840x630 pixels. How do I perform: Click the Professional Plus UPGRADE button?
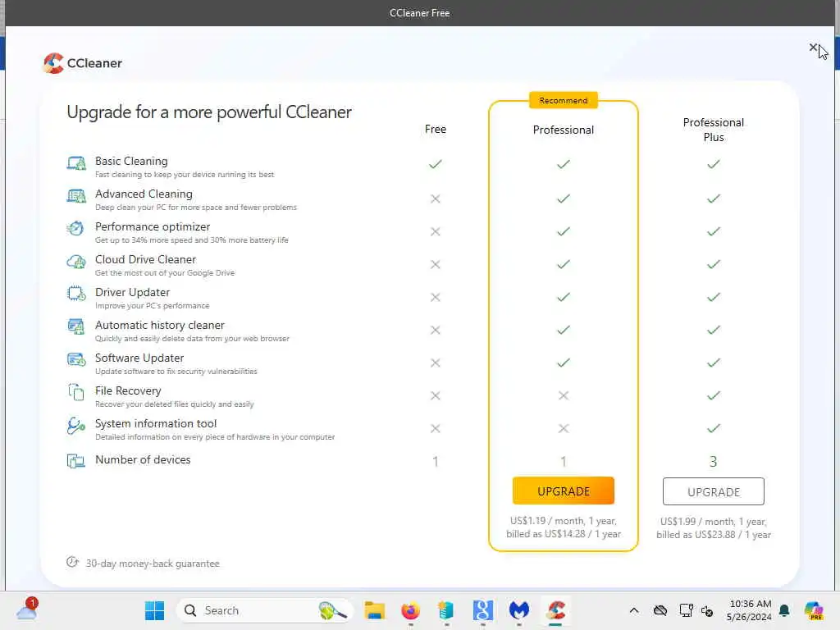[713, 491]
